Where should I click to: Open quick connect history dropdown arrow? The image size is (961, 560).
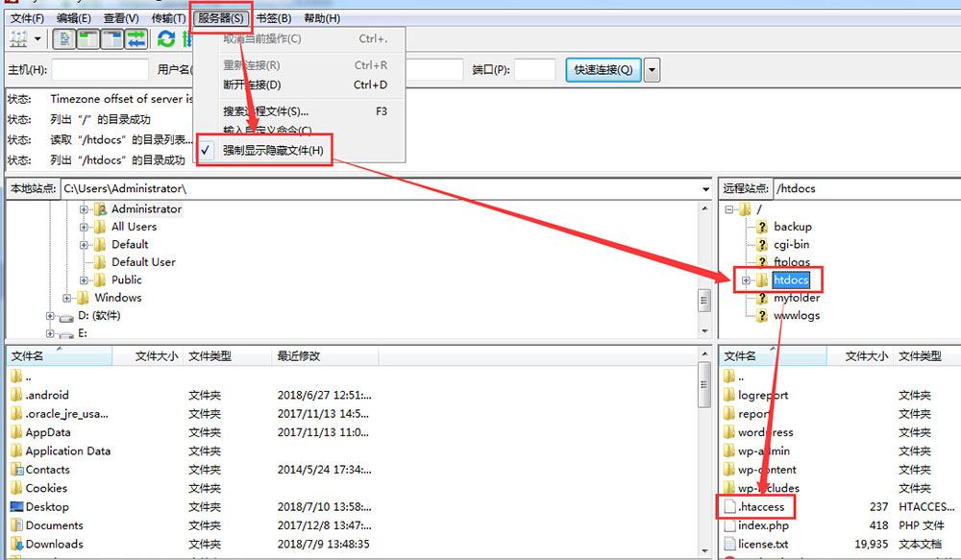point(653,70)
